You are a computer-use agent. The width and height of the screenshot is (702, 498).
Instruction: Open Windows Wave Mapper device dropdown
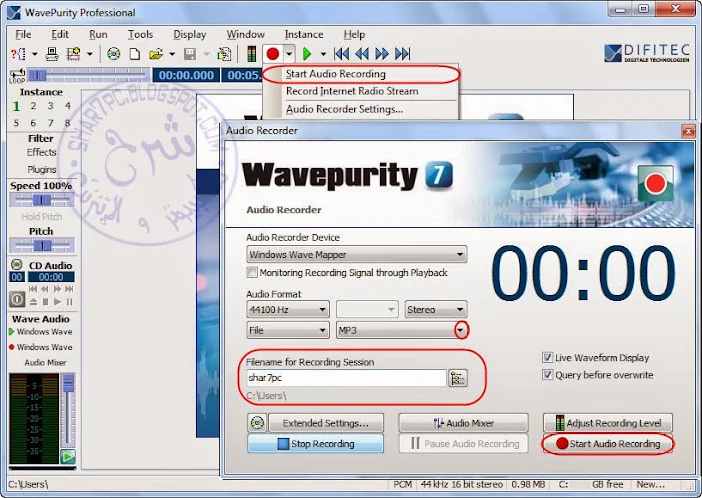coord(356,254)
